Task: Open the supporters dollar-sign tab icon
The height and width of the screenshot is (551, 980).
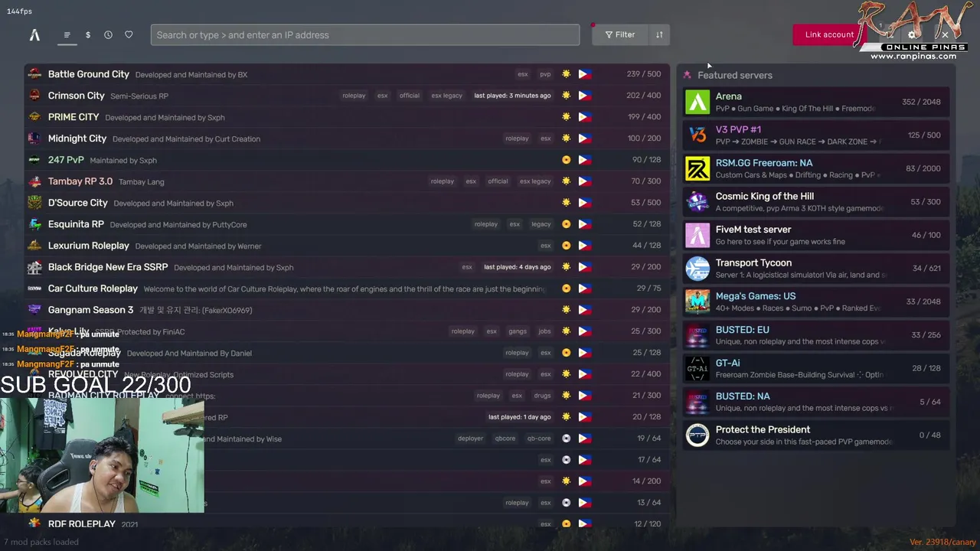Action: 88,34
